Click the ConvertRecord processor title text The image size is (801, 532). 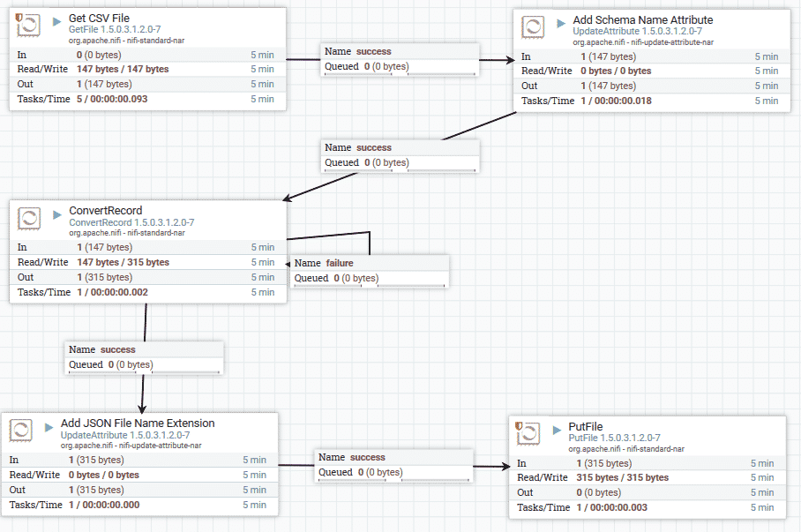105,212
